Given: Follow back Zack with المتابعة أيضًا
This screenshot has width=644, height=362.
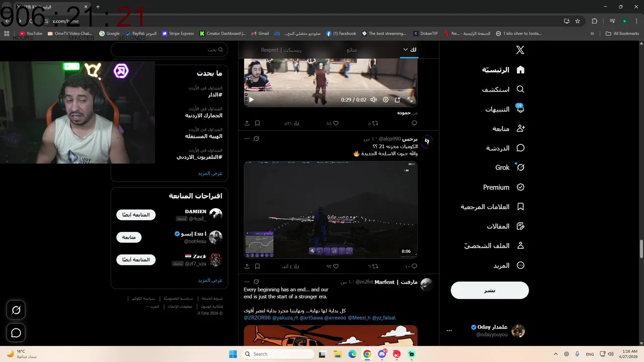Looking at the screenshot, I should tap(136, 259).
